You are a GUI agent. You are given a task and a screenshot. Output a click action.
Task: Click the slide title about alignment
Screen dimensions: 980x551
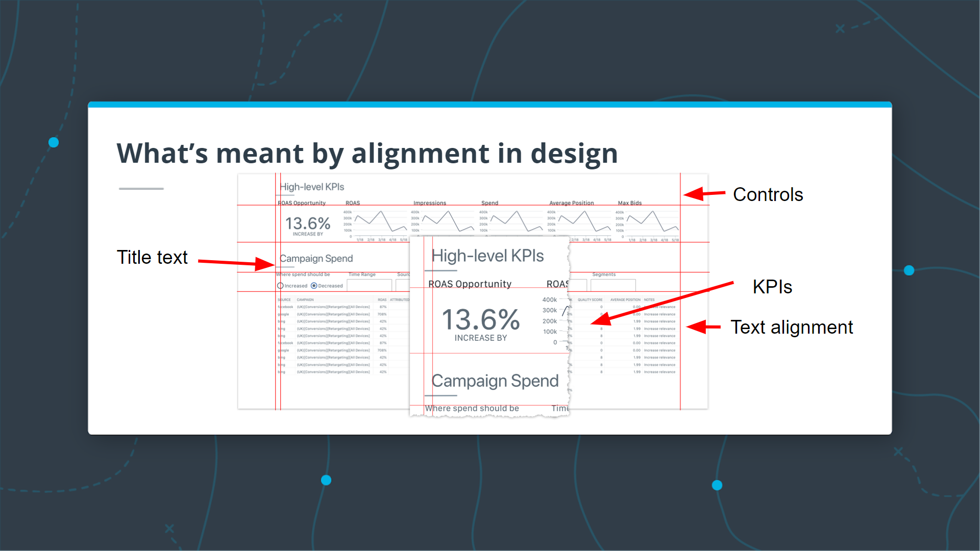[x=366, y=153]
